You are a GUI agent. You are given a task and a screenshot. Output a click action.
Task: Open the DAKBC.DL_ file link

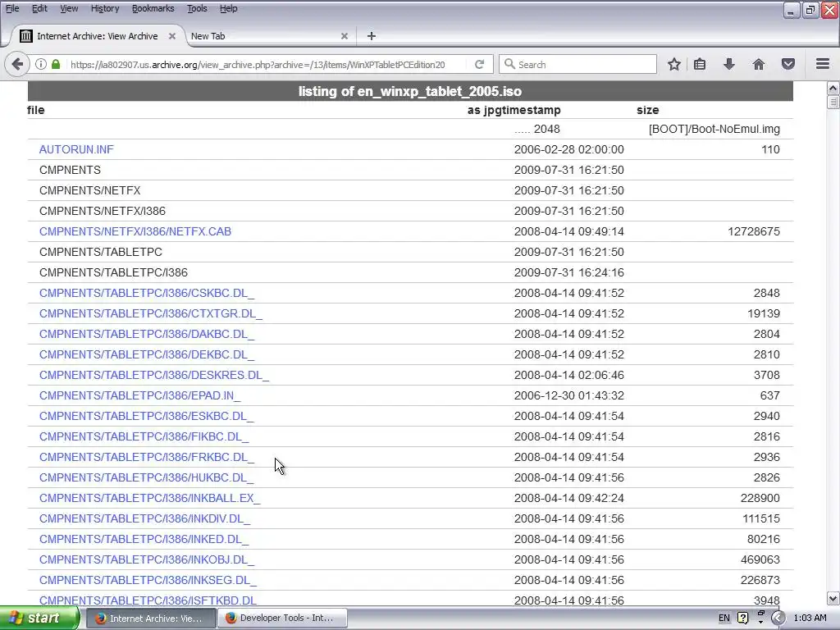point(147,334)
